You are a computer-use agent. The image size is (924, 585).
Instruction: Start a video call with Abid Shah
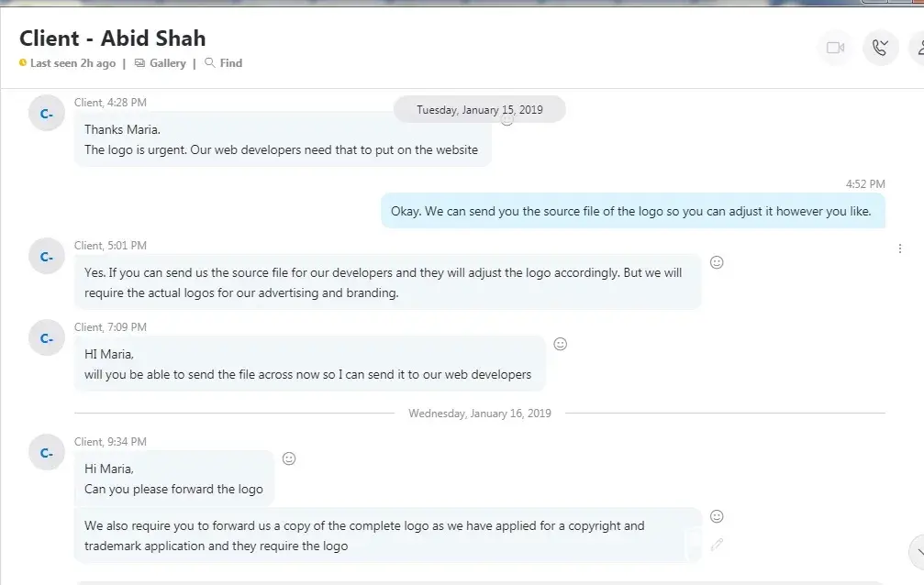pyautogui.click(x=835, y=48)
